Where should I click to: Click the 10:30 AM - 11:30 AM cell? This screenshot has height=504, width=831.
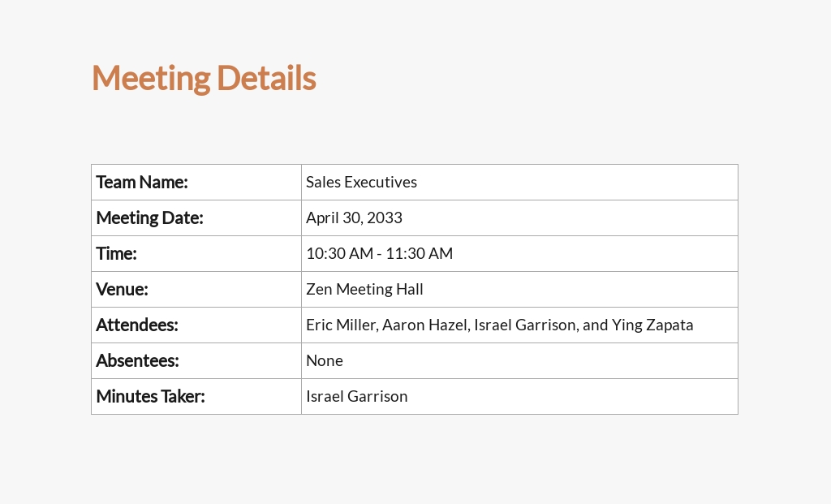pyautogui.click(x=519, y=254)
